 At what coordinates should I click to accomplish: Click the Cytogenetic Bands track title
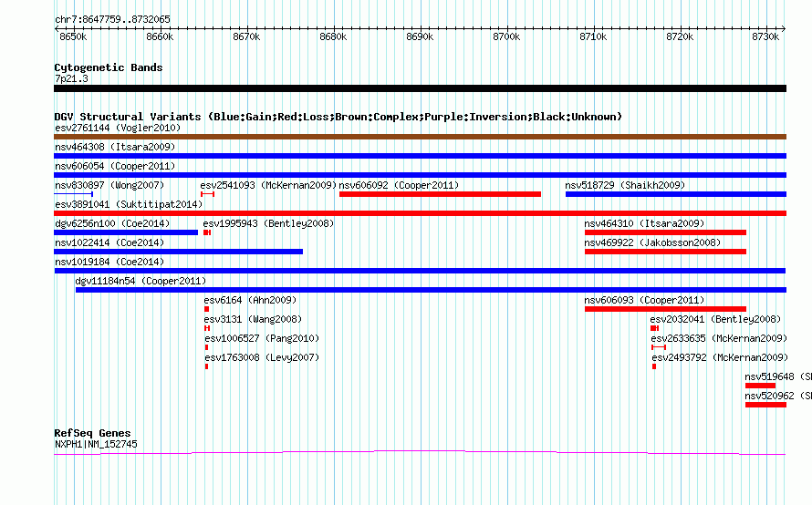click(109, 67)
